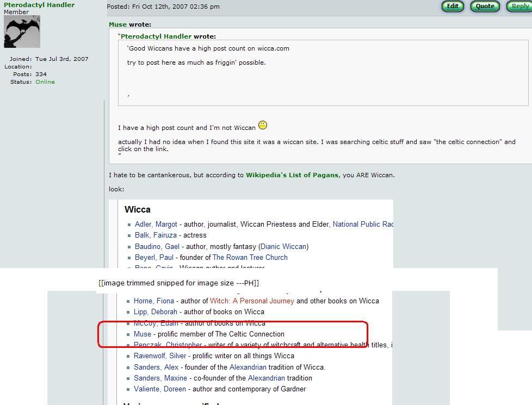Click the Quote post button

coord(485,6)
